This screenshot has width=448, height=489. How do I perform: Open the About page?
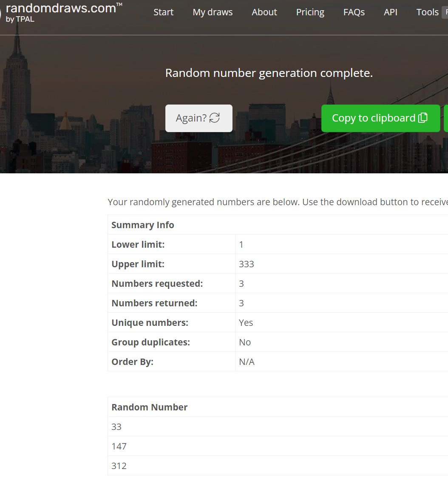(x=264, y=12)
